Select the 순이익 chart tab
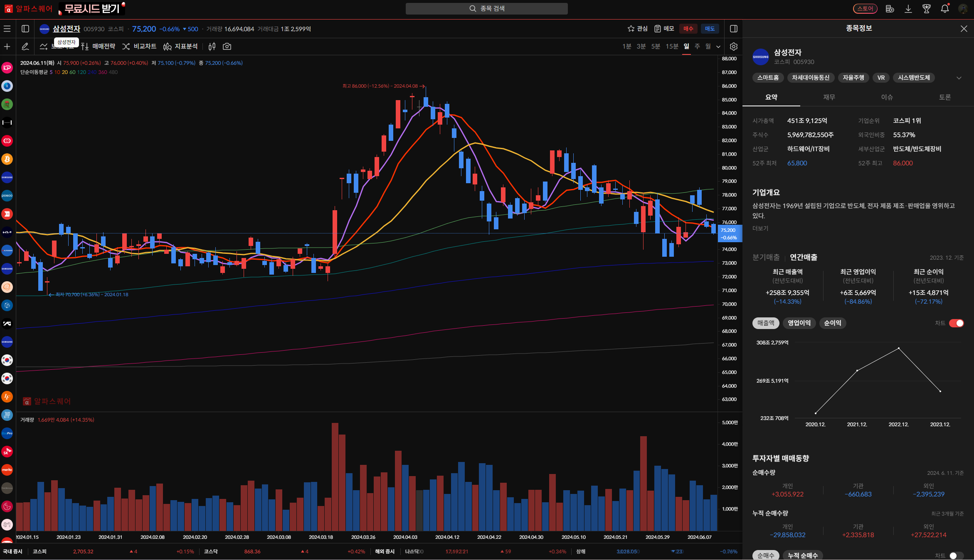 pos(832,323)
